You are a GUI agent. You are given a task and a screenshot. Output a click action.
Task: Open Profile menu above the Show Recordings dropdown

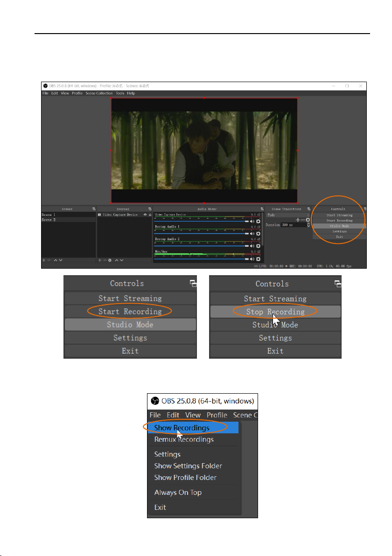[217, 415]
